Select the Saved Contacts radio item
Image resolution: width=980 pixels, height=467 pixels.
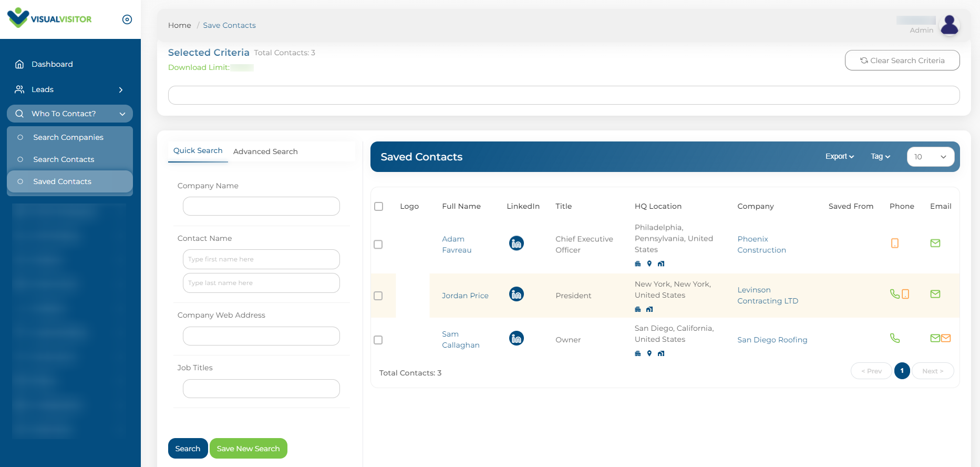(70, 181)
